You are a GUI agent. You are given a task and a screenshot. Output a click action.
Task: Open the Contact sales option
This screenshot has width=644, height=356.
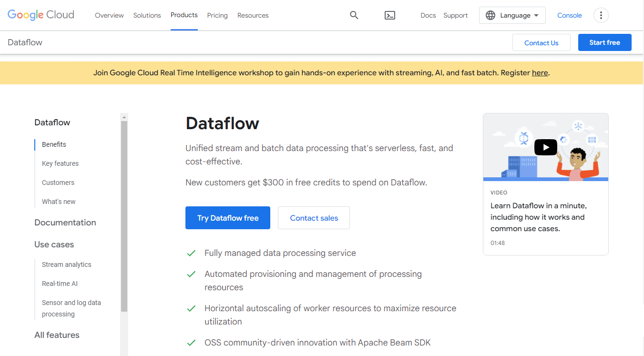coord(314,218)
